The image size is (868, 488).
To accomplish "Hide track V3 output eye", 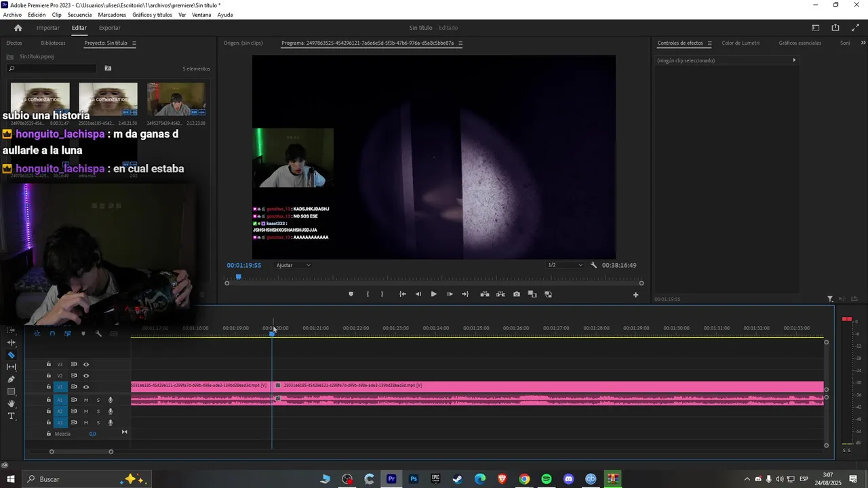I will 86,365.
